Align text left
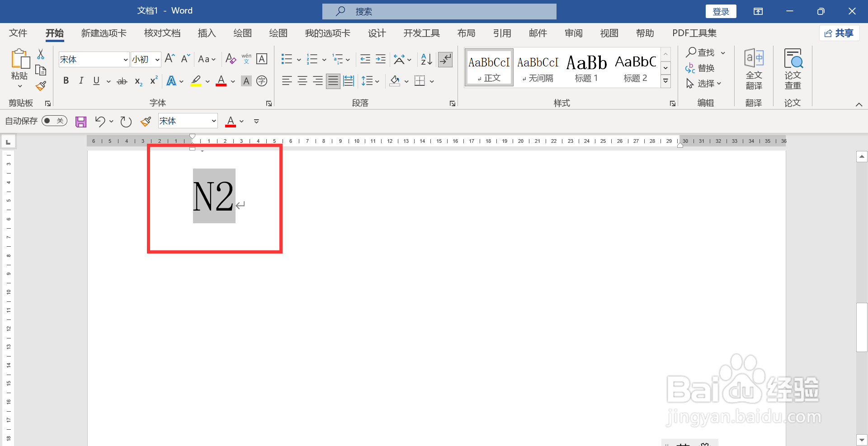 point(287,81)
